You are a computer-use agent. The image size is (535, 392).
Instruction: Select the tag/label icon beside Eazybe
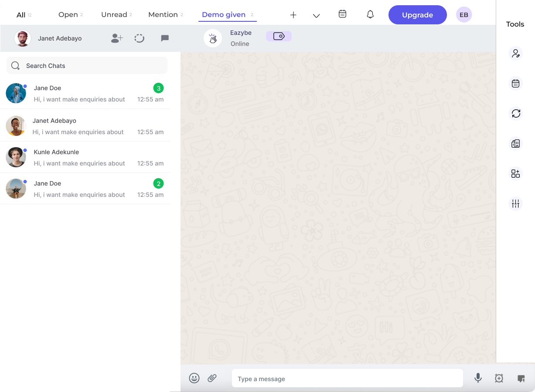click(x=279, y=36)
